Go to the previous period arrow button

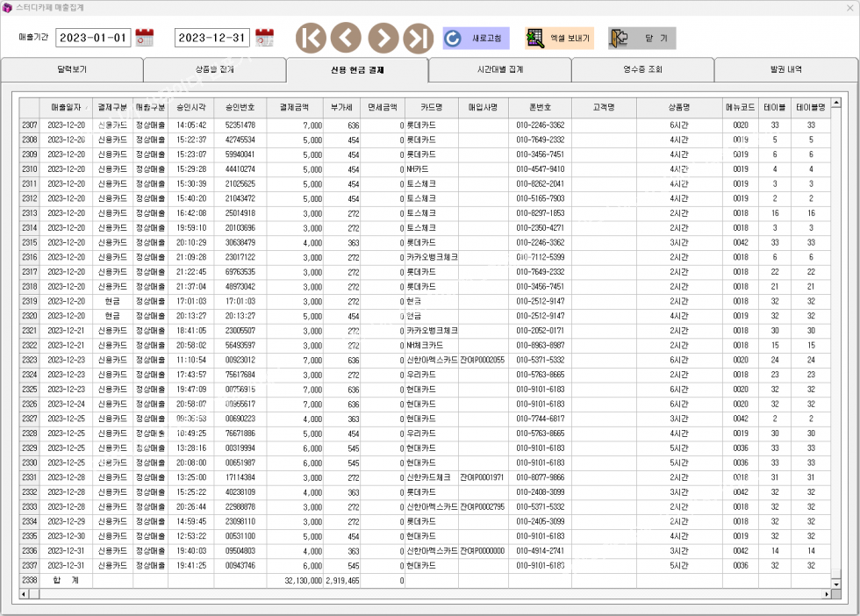(x=346, y=38)
